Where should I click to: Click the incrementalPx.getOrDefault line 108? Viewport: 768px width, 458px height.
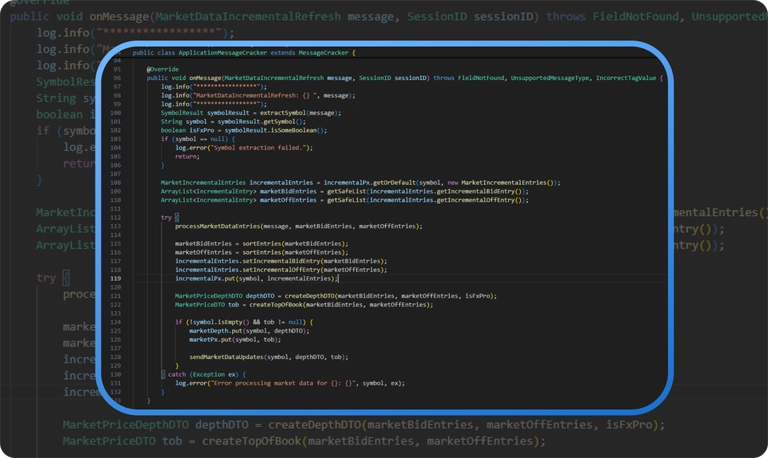pyautogui.click(x=360, y=183)
